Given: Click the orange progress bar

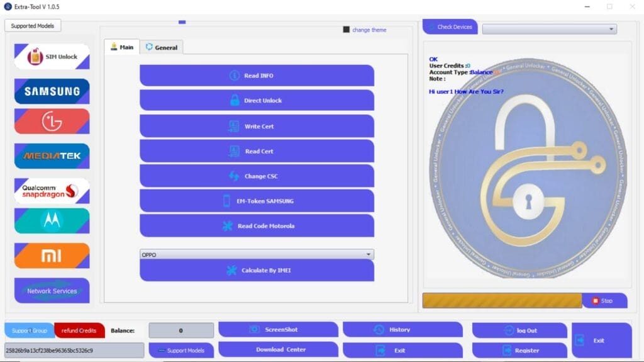Looking at the screenshot, I should [502, 301].
